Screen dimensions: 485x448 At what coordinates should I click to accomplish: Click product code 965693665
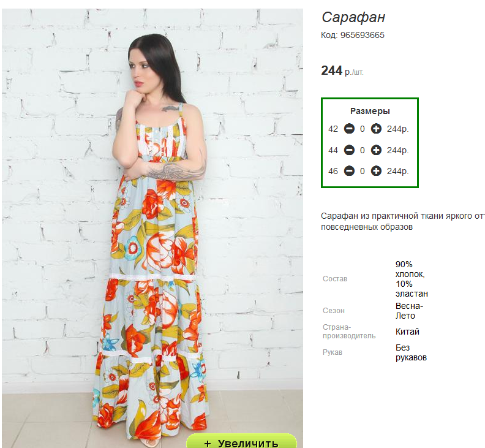pos(353,35)
